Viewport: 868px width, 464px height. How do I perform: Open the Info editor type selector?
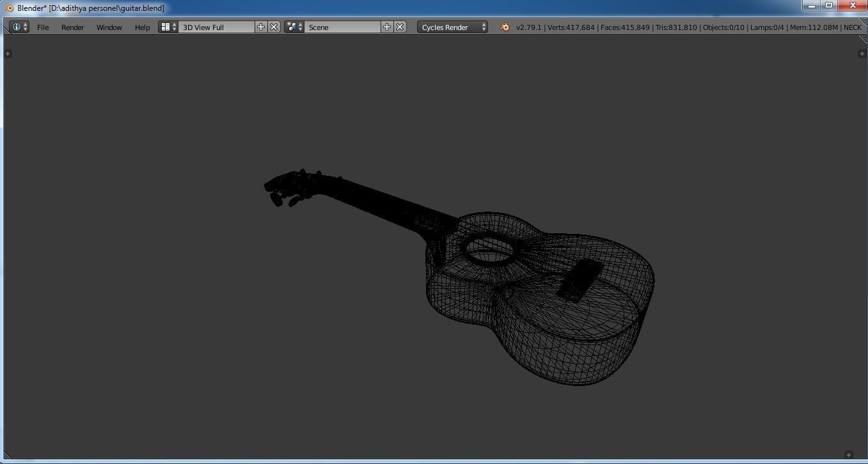(x=19, y=27)
